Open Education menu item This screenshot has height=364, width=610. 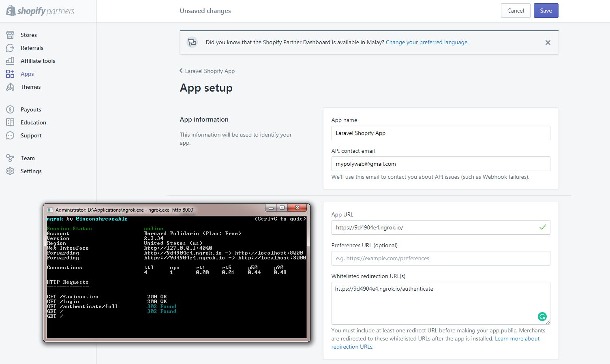(33, 122)
